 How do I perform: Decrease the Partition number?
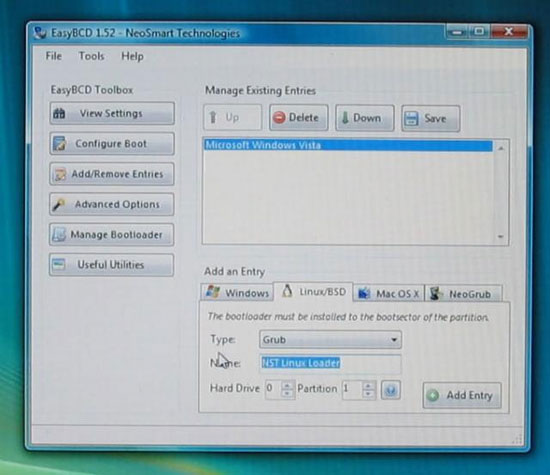tap(368, 394)
